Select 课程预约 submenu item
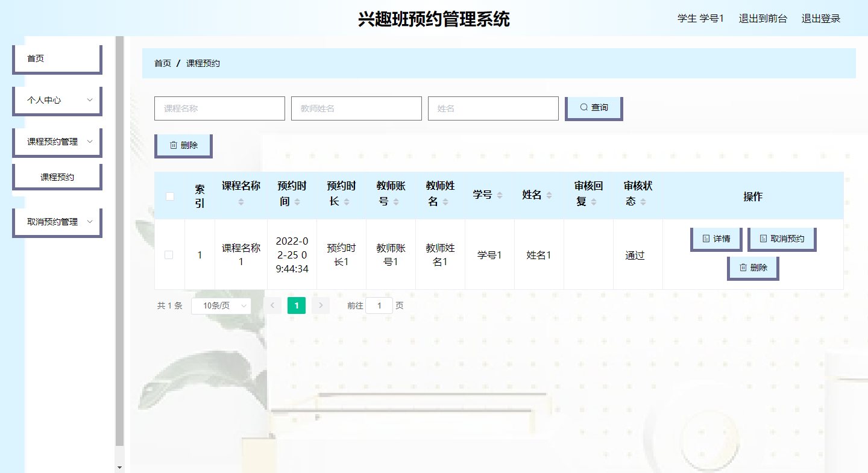The image size is (868, 473). pyautogui.click(x=57, y=177)
